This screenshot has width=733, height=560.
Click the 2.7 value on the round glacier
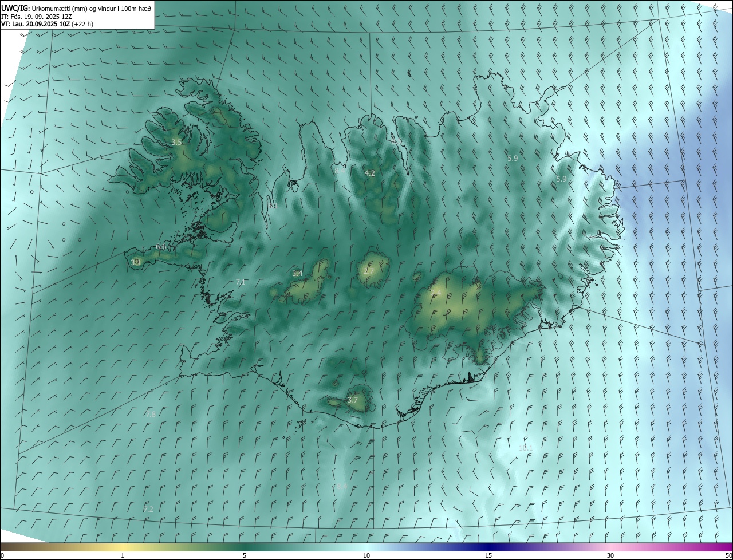coord(369,271)
